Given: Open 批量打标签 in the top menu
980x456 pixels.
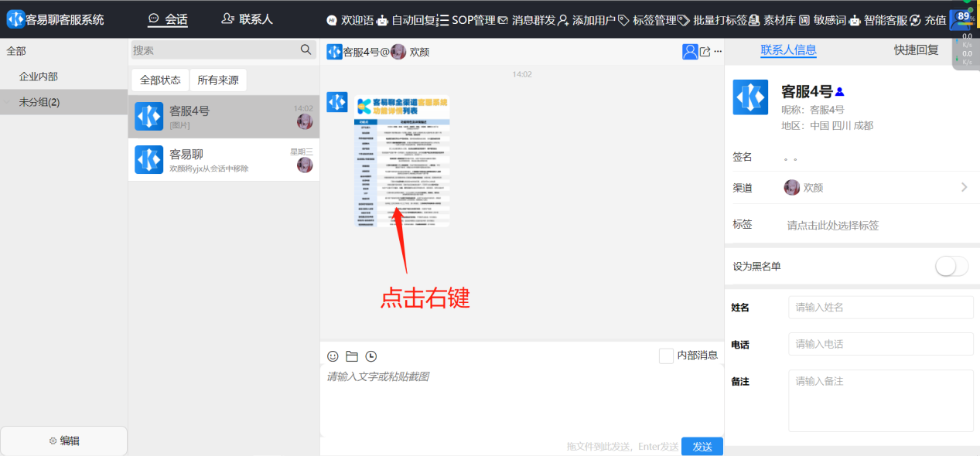Looking at the screenshot, I should [713, 20].
